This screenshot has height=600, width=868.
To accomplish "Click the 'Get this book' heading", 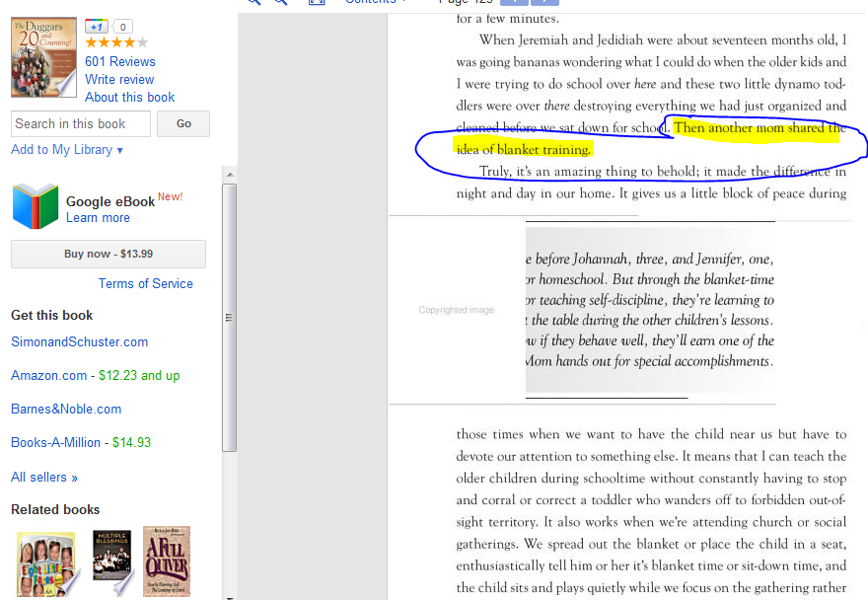I will [x=52, y=315].
